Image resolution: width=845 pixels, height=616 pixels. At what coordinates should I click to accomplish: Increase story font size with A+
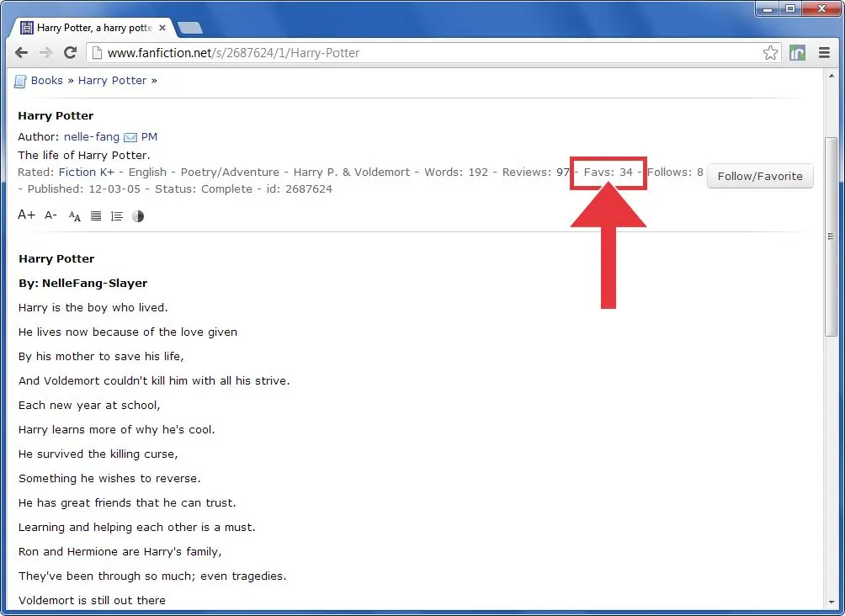26,215
